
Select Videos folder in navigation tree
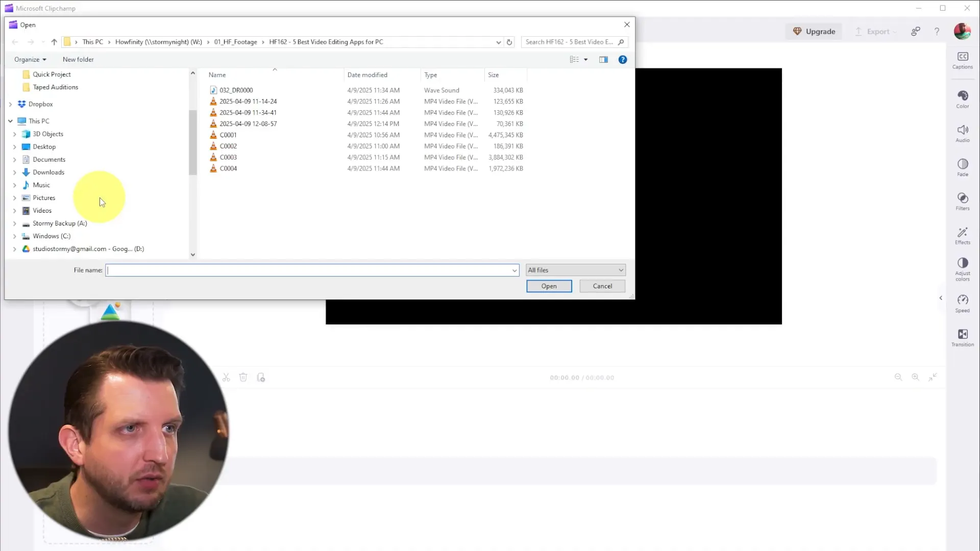pyautogui.click(x=42, y=211)
